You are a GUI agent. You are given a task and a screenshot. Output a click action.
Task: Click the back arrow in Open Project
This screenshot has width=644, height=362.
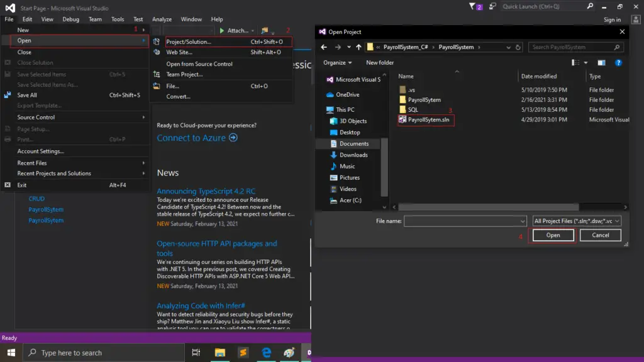pos(324,46)
